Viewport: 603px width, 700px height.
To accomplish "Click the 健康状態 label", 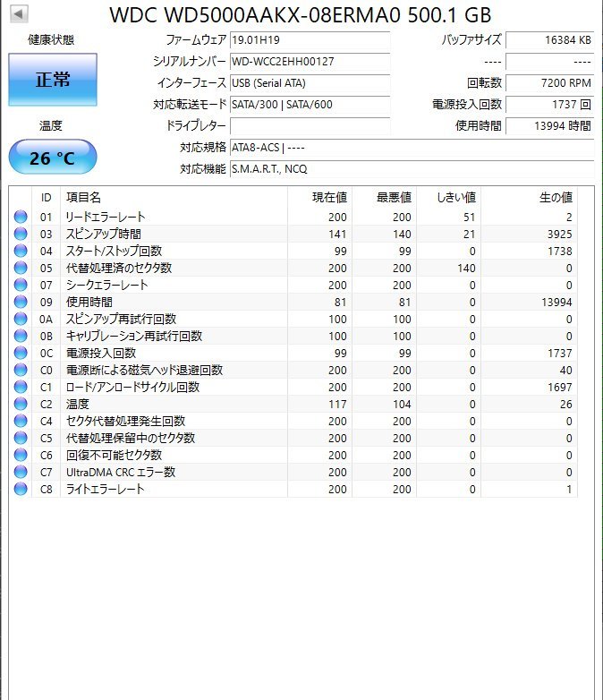I will (51, 39).
